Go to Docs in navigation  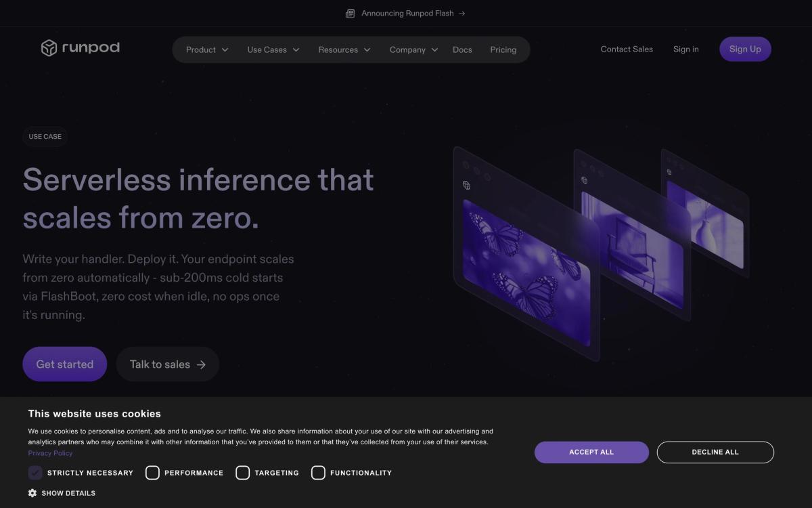tap(462, 50)
